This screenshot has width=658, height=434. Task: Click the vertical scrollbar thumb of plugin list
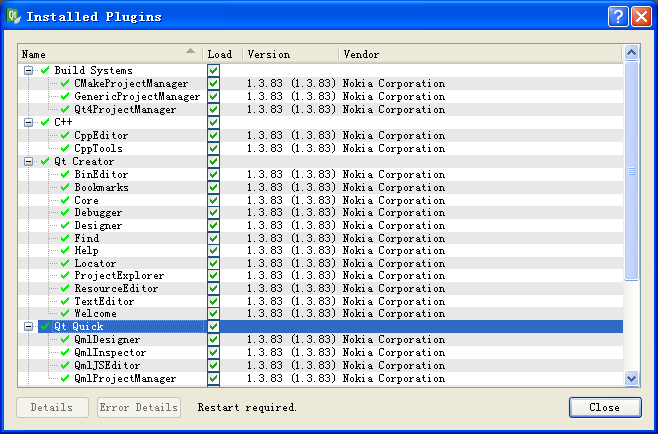tap(631, 170)
